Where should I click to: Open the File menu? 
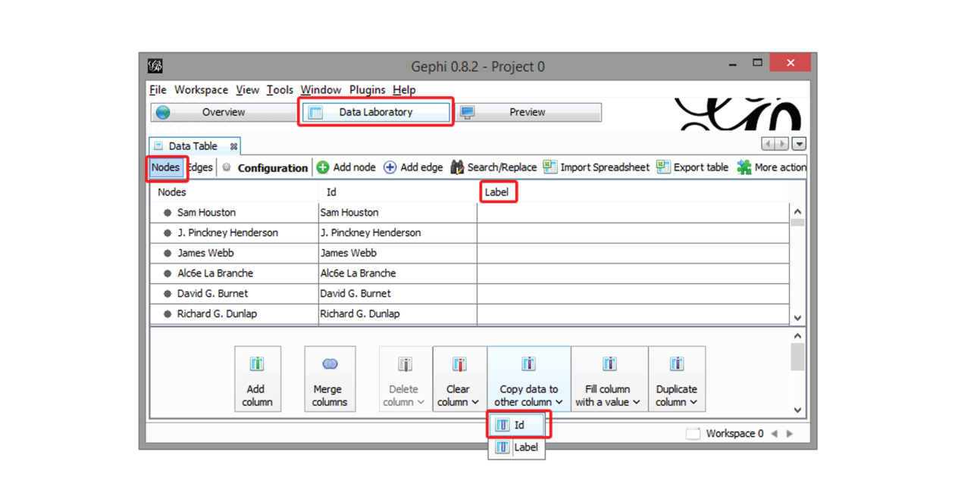[x=158, y=89]
